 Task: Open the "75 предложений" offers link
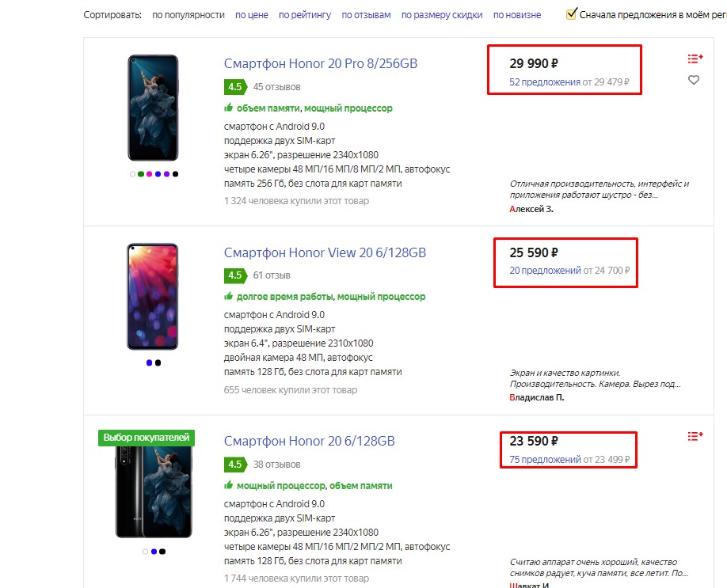(545, 459)
